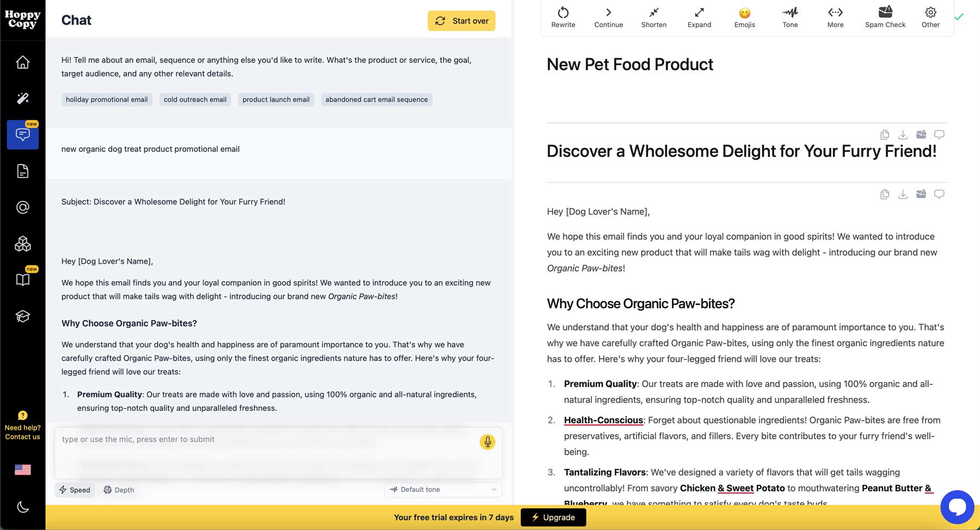Open the email @ icon in sidebar

point(22,207)
